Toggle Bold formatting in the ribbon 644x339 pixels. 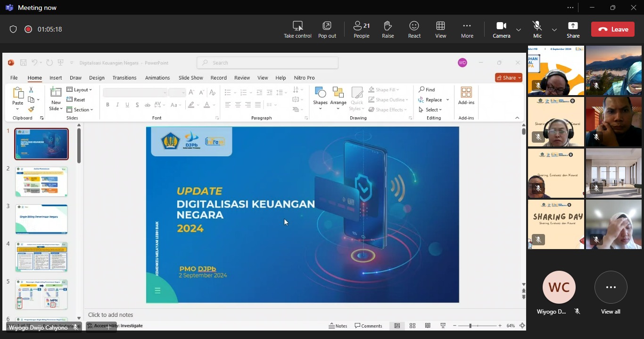(x=107, y=105)
